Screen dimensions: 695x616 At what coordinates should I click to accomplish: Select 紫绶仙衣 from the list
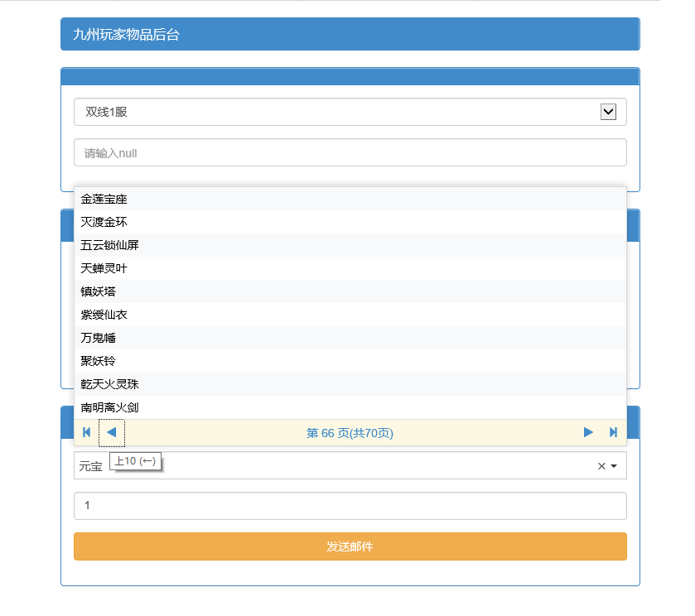pos(350,315)
